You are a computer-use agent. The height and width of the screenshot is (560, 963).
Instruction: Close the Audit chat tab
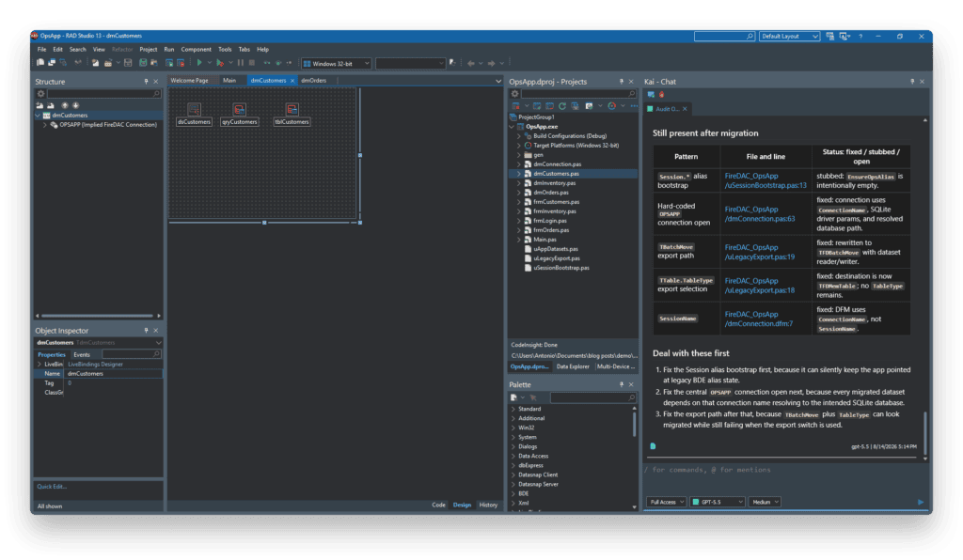pyautogui.click(x=685, y=109)
